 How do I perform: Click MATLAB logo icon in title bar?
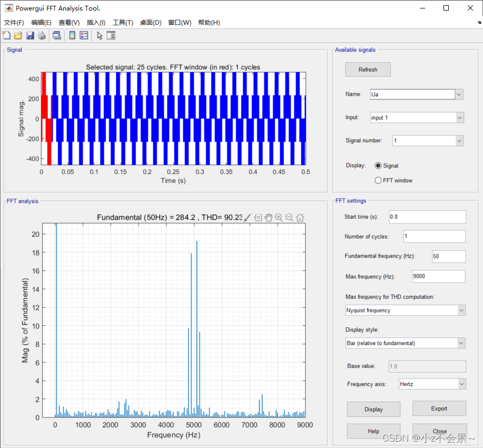8,8
